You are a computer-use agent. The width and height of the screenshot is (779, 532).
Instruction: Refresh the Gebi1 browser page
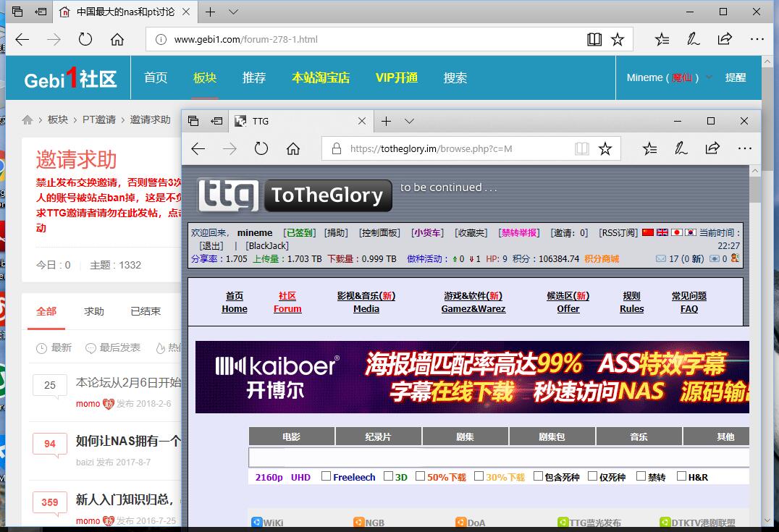[85, 39]
